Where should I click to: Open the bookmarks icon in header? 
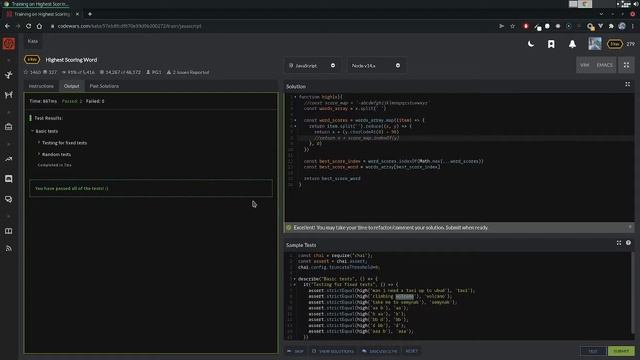tap(551, 44)
